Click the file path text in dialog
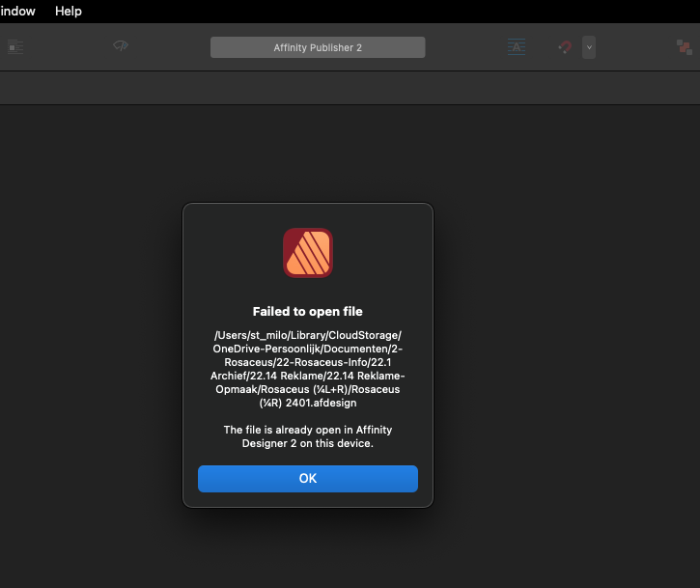The image size is (700, 588). (x=308, y=369)
